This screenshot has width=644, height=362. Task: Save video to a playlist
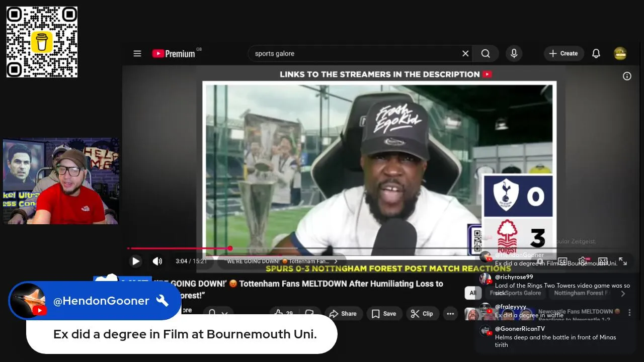[x=384, y=313]
